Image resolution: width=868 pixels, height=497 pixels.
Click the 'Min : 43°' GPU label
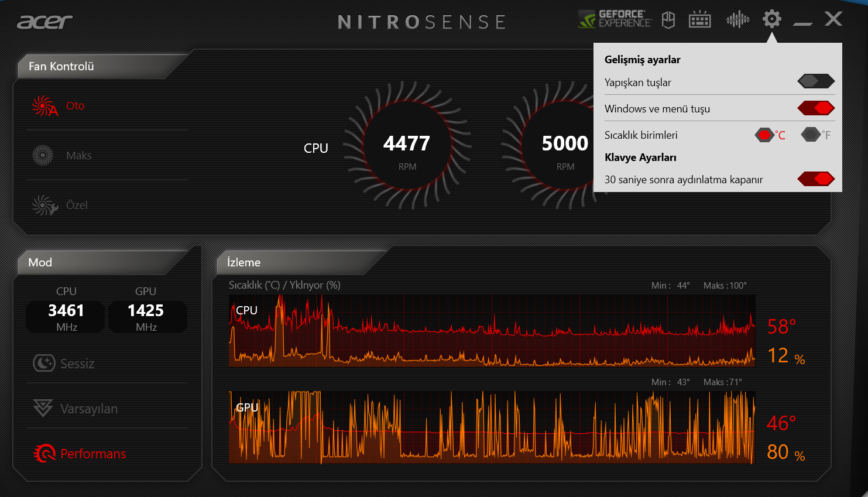point(671,382)
